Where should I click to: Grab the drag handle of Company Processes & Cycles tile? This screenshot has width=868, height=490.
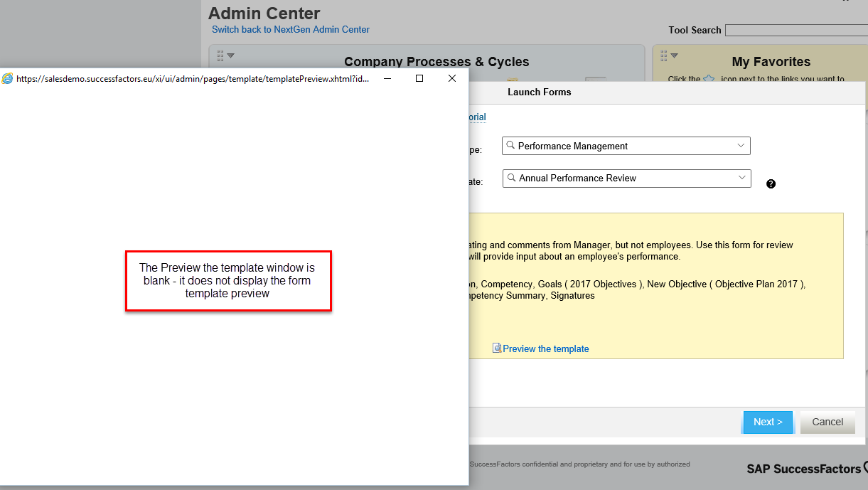(x=220, y=55)
